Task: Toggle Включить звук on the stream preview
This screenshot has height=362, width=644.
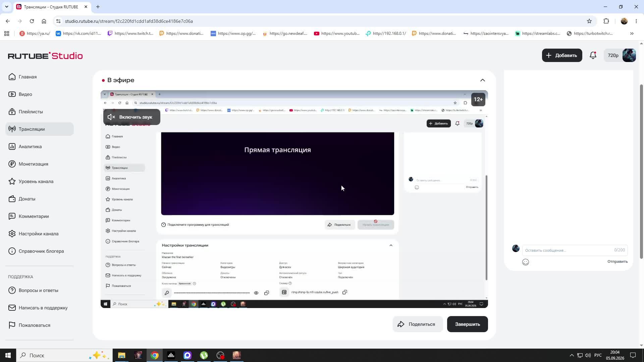Action: click(x=132, y=117)
